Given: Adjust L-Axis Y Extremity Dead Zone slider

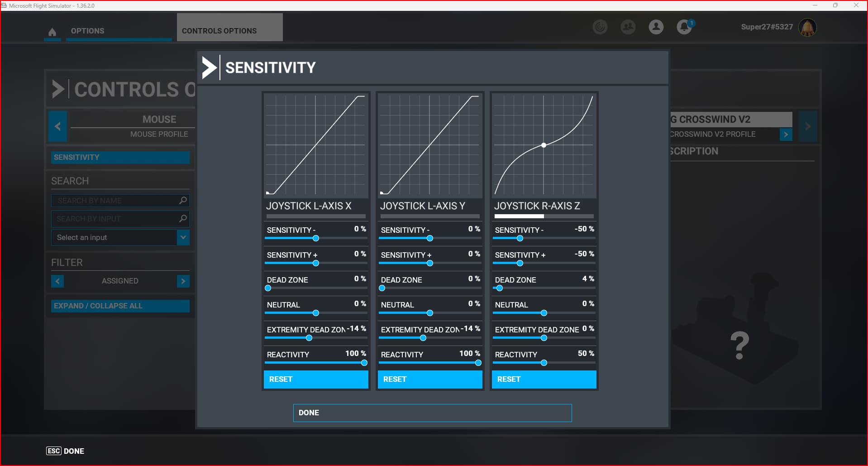Looking at the screenshot, I should tap(423, 338).
